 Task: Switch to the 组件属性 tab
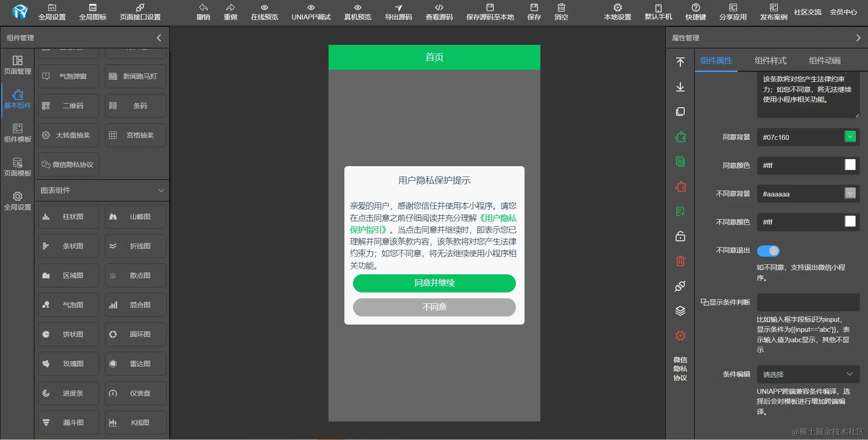coord(716,61)
